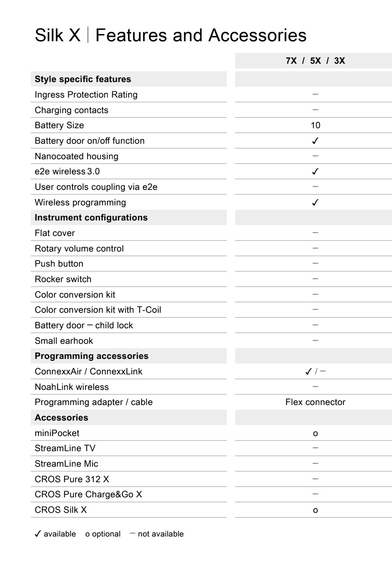Click the ConnexxAir availability checkmark

click(308, 372)
